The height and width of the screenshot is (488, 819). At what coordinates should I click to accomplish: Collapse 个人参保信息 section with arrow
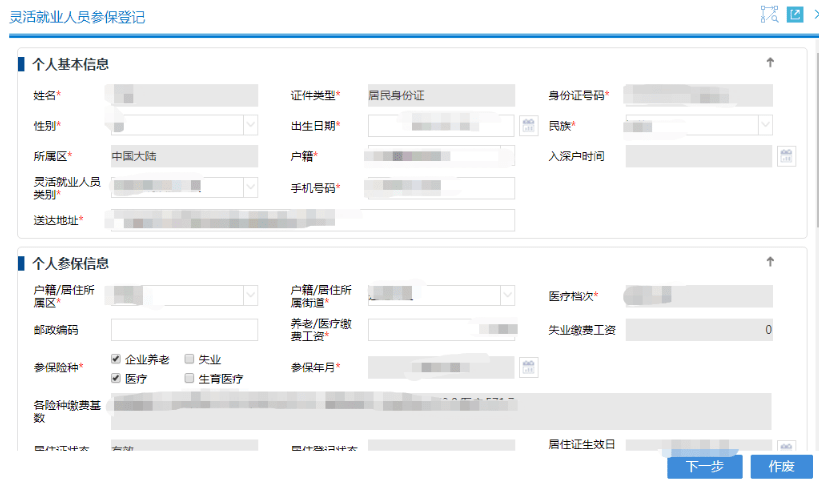pos(770,262)
